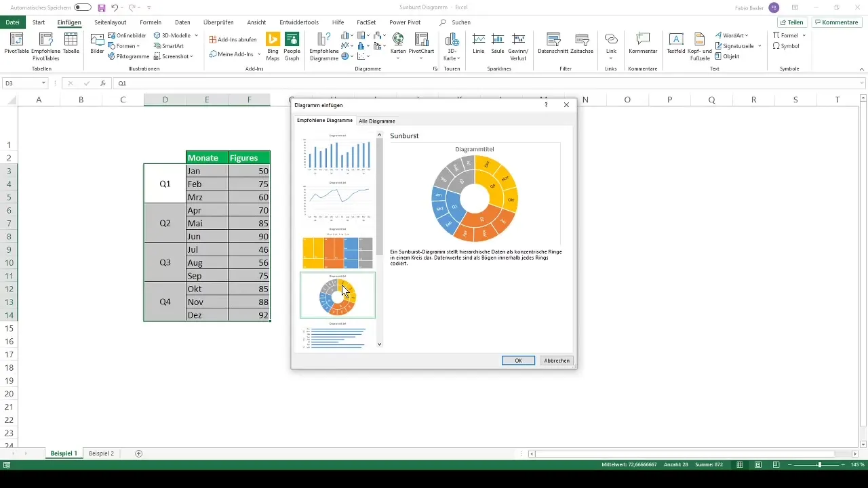
Task: Select the Sunburst chart thumbnail
Action: tap(338, 295)
